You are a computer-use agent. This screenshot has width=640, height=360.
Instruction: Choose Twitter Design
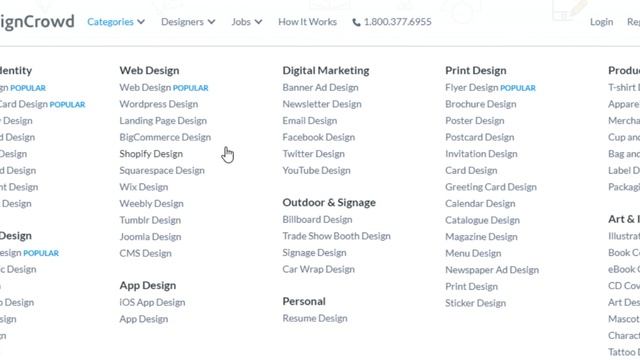coord(313,154)
